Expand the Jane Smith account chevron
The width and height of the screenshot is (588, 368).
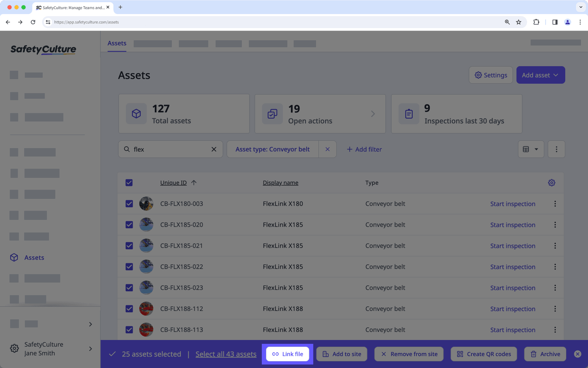(x=90, y=349)
